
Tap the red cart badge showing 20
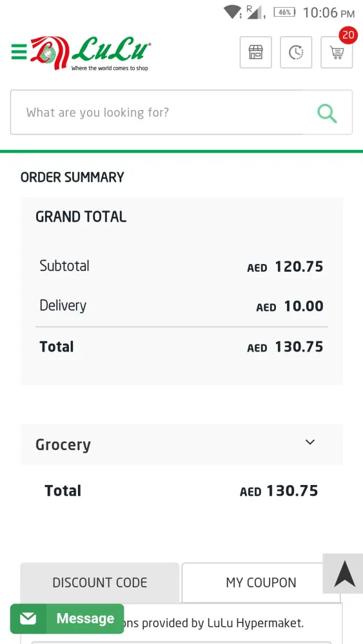[348, 35]
